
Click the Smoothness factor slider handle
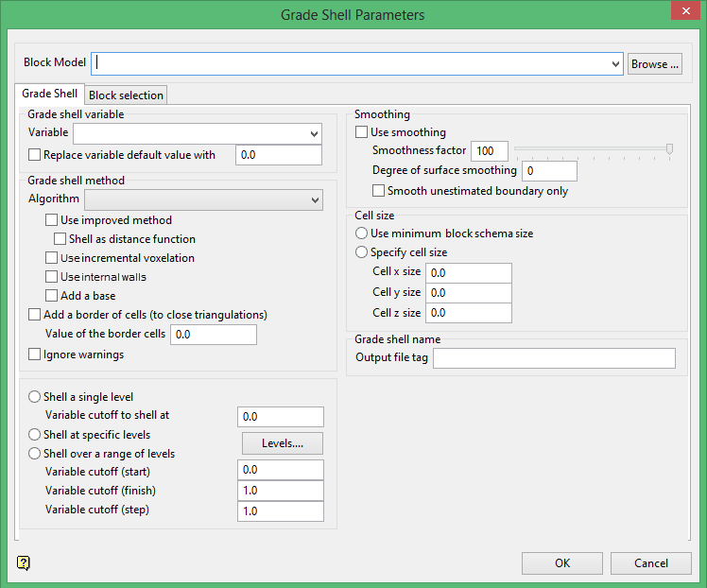point(670,148)
